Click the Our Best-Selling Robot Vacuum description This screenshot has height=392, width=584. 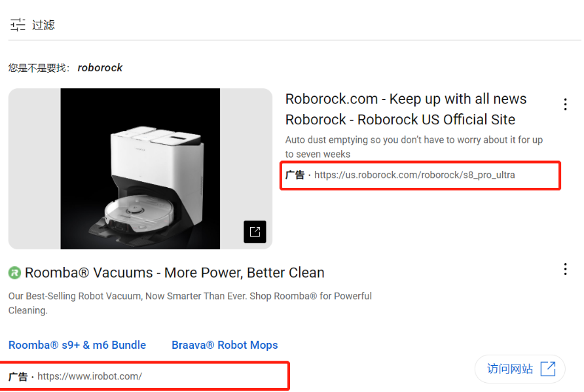click(190, 303)
